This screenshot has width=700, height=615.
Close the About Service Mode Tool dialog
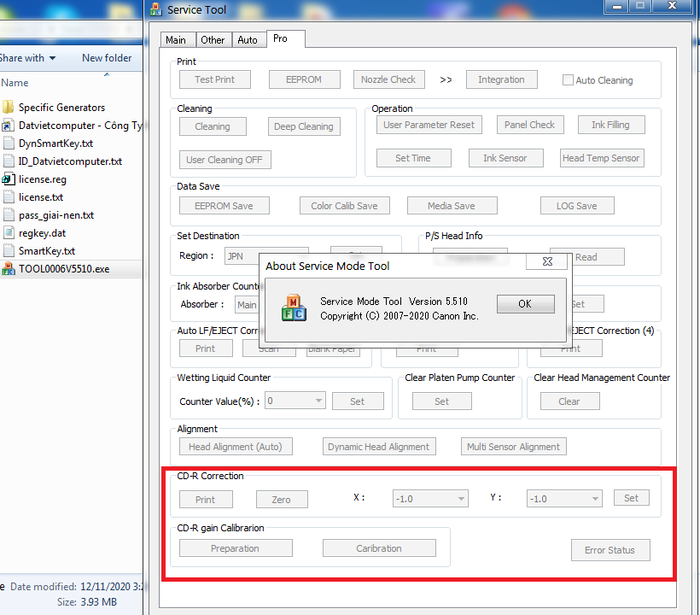point(547,261)
